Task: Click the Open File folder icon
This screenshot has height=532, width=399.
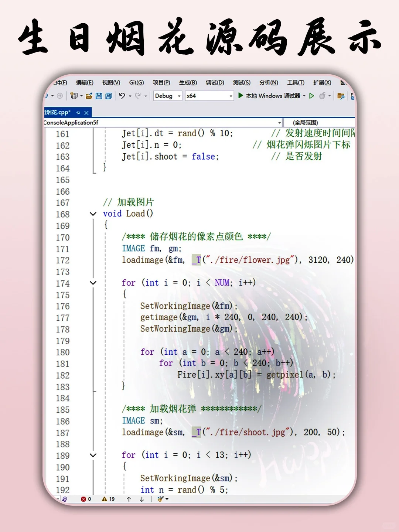Action: pyautogui.click(x=89, y=96)
